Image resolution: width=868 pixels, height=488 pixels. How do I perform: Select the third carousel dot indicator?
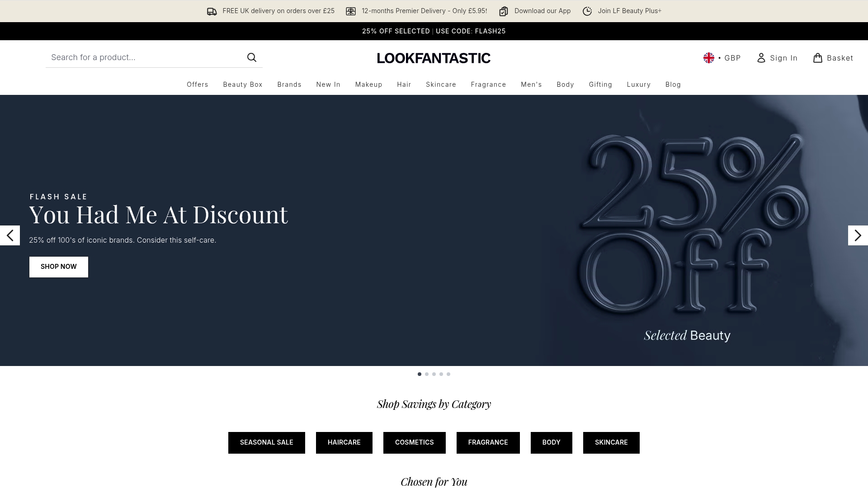click(x=434, y=374)
